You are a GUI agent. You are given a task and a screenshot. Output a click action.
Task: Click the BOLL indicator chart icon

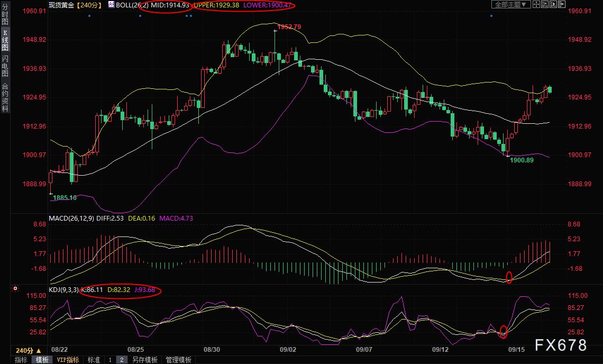point(111,5)
